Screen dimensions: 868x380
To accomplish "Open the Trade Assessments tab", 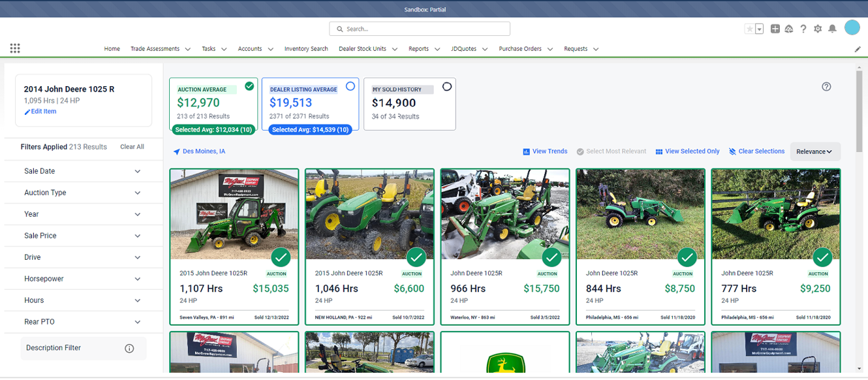I will tap(155, 49).
